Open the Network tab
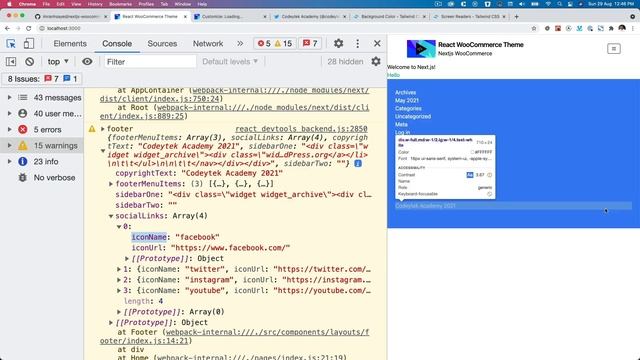The image size is (640, 360). tap(208, 43)
